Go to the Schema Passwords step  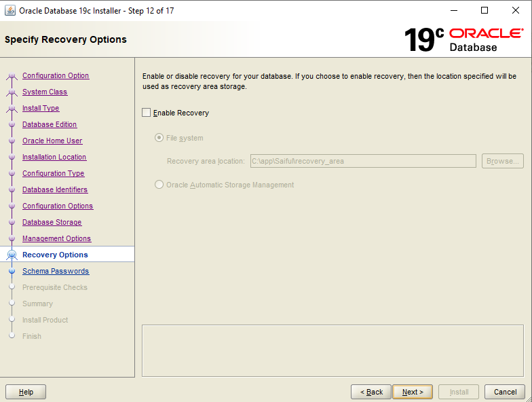pos(56,271)
